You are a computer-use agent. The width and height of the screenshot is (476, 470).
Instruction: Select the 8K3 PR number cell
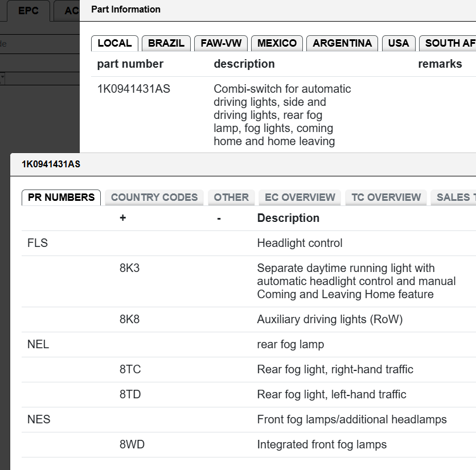(x=130, y=268)
